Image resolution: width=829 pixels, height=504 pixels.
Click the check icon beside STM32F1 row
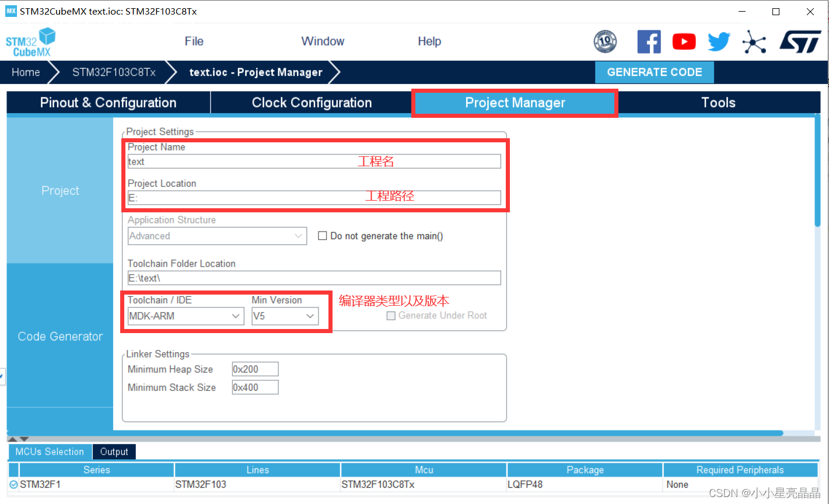(13, 485)
